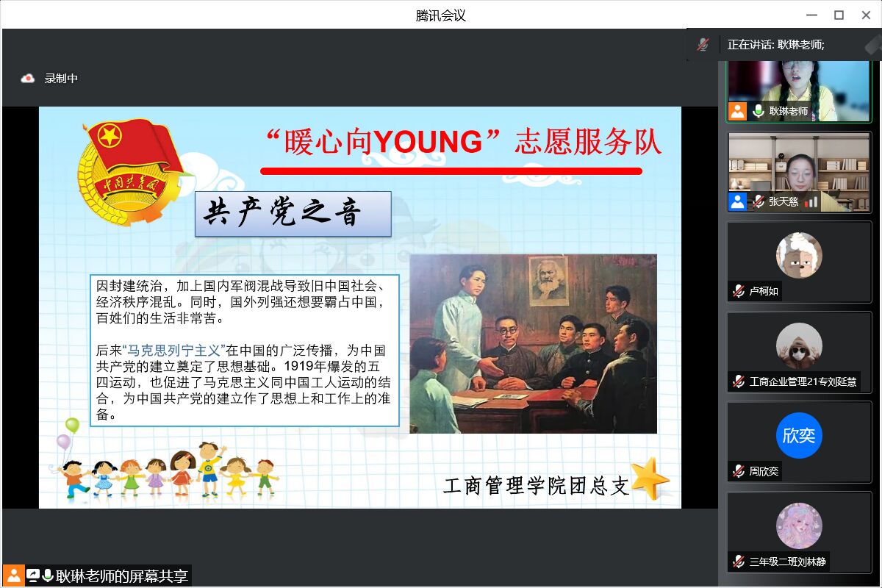Click the orange host avatar in bottom-left corner
This screenshot has height=588, width=882.
point(13,576)
